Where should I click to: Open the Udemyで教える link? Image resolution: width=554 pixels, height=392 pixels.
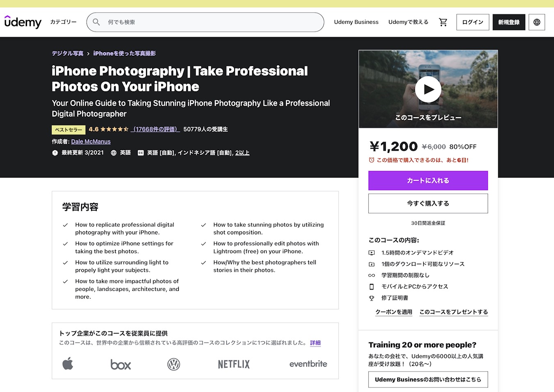[408, 22]
